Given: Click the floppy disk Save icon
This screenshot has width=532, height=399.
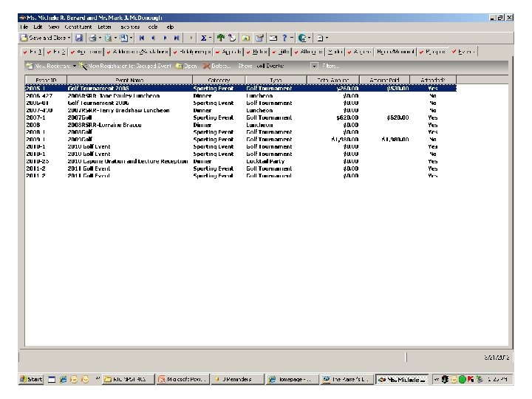Looking at the screenshot, I should pos(79,38).
